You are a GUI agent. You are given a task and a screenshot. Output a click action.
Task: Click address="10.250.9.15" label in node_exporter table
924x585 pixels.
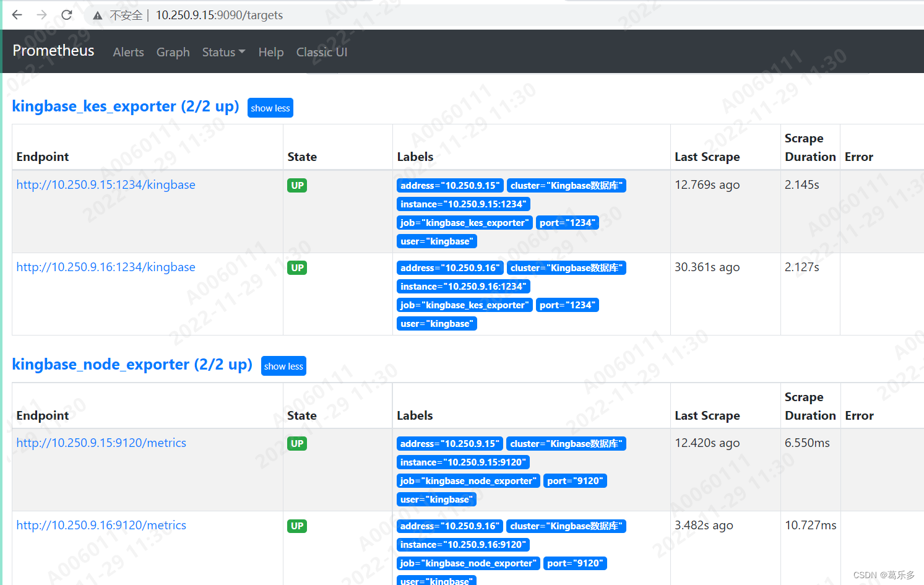click(x=450, y=444)
